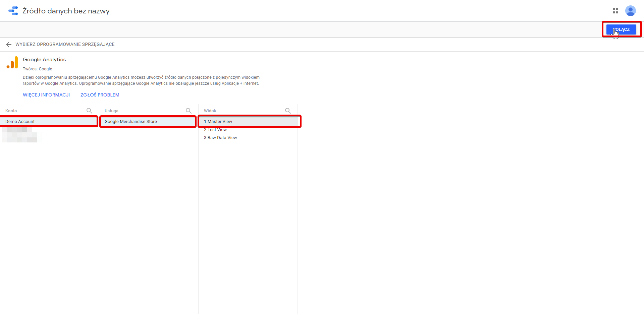Select Demo Account in Konto list
The height and width of the screenshot is (314, 644).
(49, 121)
